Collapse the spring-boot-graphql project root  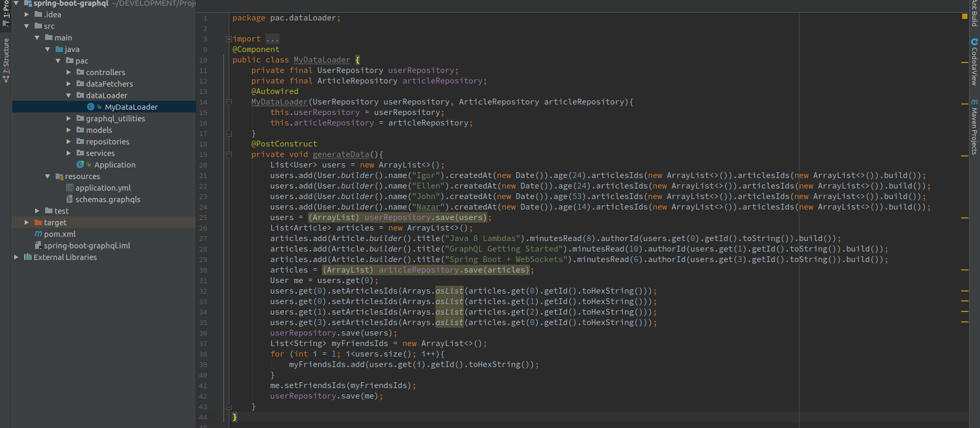coord(16,3)
